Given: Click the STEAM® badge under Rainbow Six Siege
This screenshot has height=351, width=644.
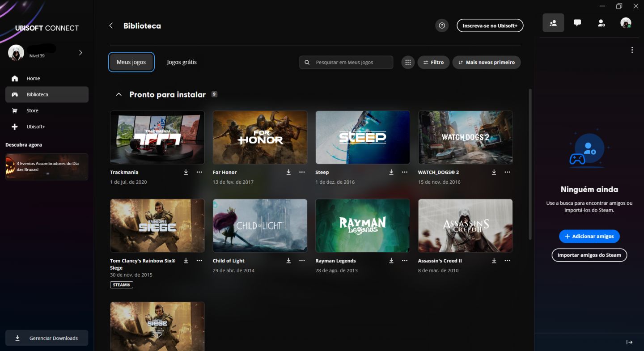Looking at the screenshot, I should tap(122, 285).
